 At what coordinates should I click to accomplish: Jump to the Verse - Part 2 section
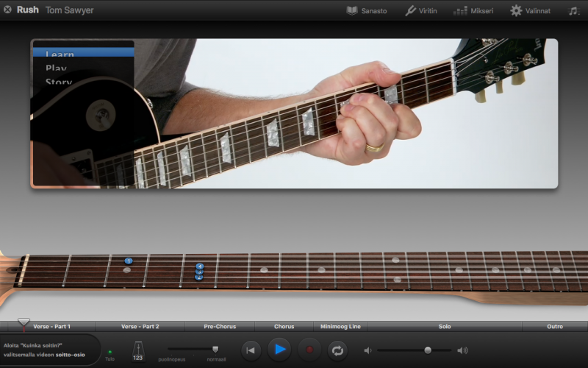pyautogui.click(x=140, y=326)
